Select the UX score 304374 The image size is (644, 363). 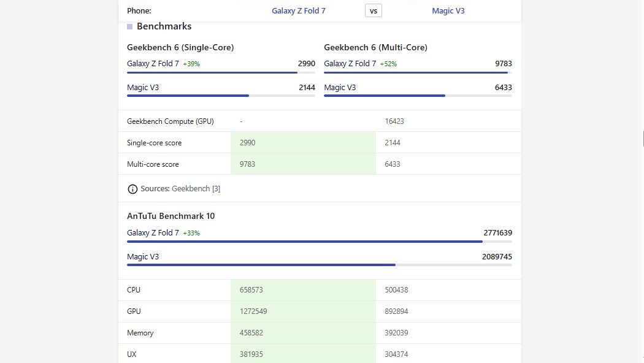click(x=396, y=354)
